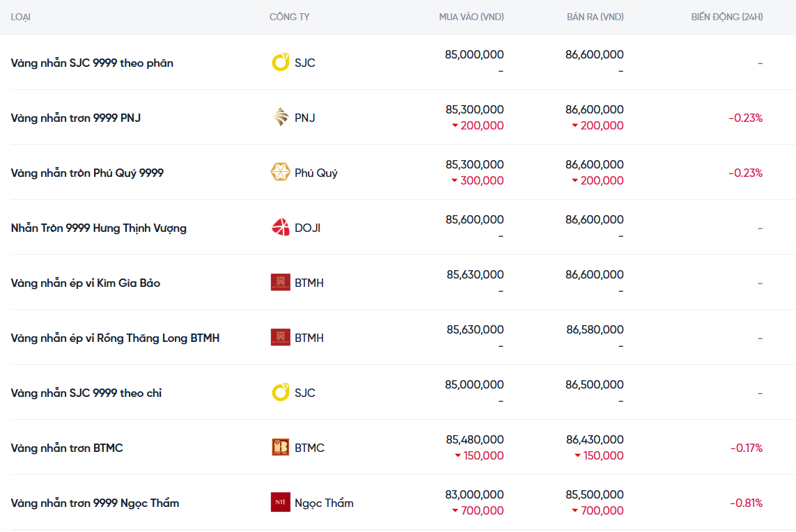
Task: Click the BTMC company name
Action: (309, 448)
